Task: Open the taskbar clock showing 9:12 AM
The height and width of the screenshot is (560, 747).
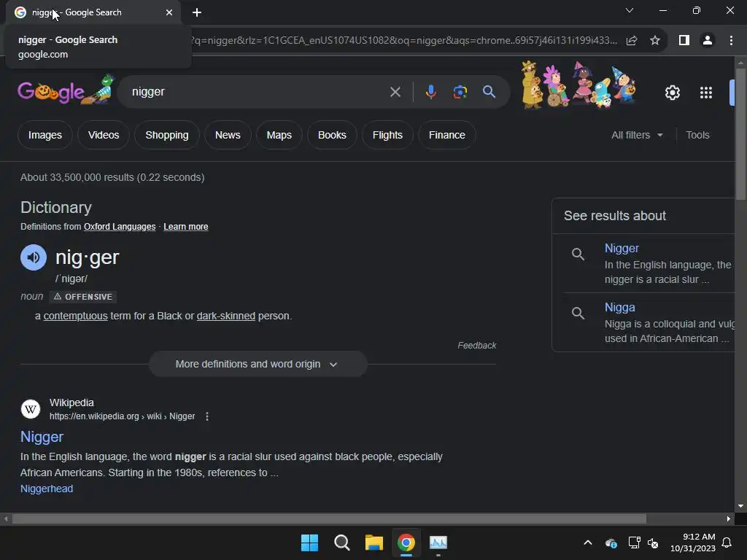Action: pos(693,542)
